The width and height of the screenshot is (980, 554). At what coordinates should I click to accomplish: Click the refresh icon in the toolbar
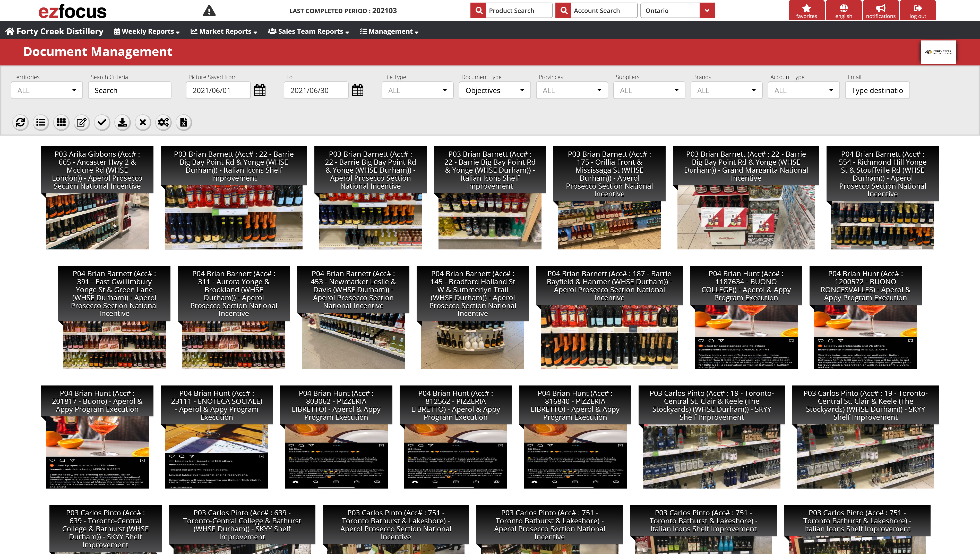21,122
